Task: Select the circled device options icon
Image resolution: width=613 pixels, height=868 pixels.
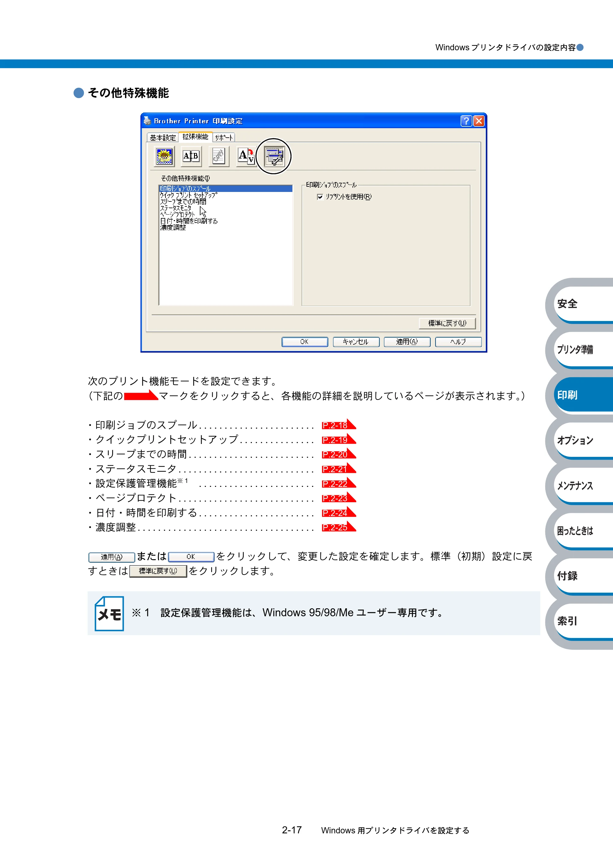Action: 274,156
